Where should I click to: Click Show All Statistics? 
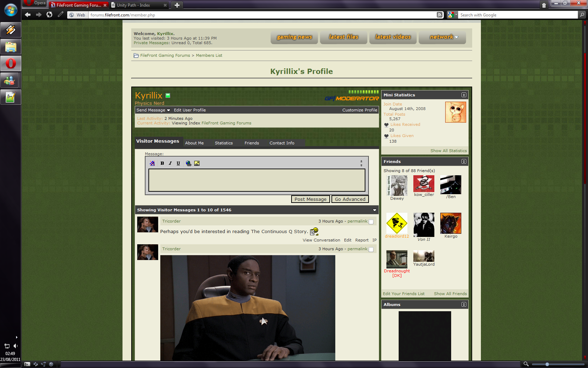pos(448,151)
